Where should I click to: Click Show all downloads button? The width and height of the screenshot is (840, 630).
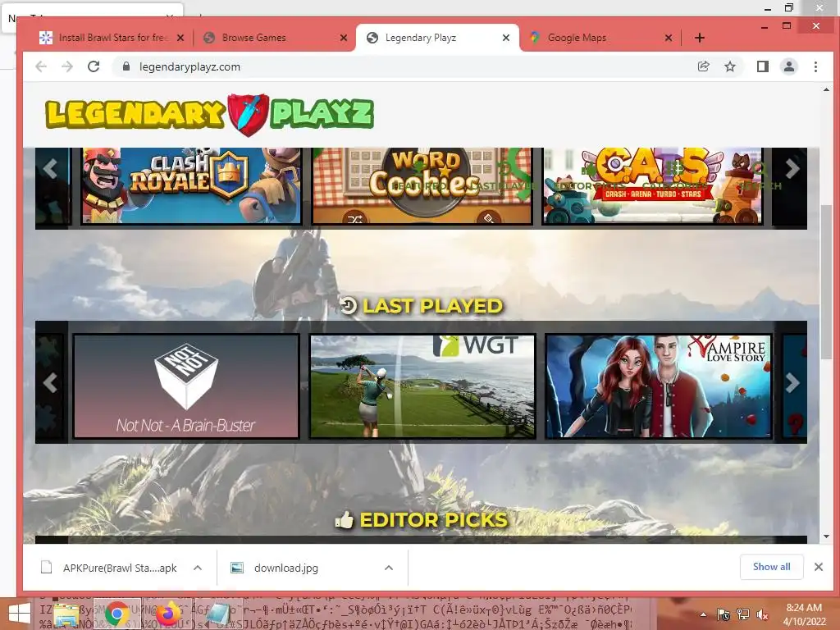[x=771, y=567]
